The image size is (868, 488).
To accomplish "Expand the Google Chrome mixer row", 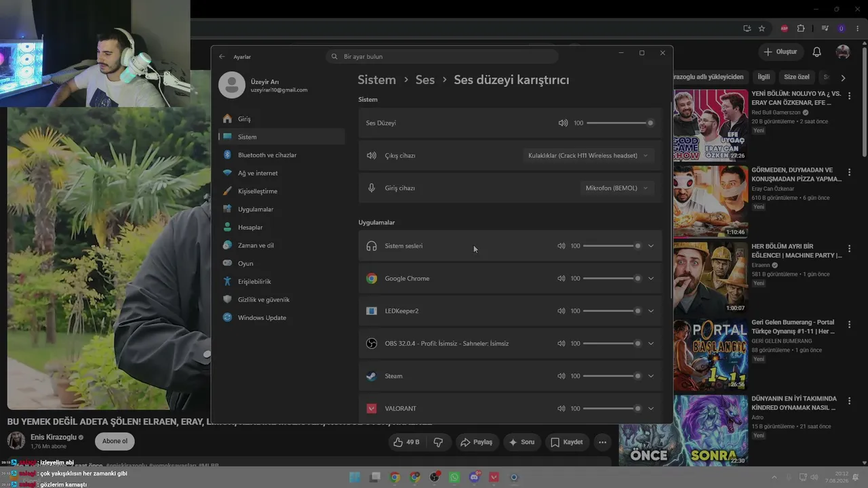I will pyautogui.click(x=650, y=279).
